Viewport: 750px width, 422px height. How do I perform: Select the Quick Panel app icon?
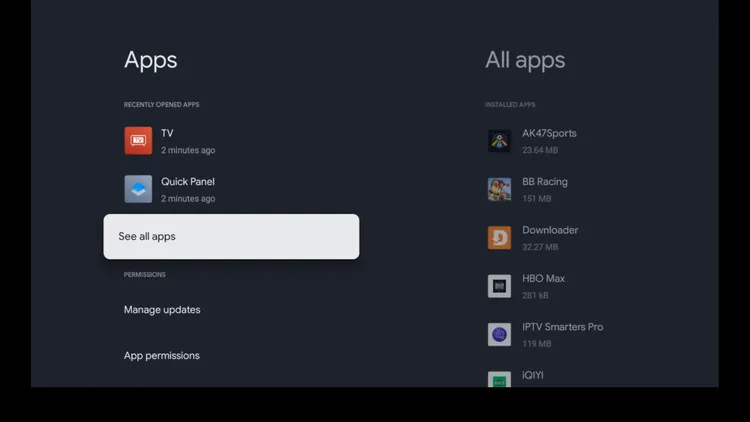(x=138, y=189)
